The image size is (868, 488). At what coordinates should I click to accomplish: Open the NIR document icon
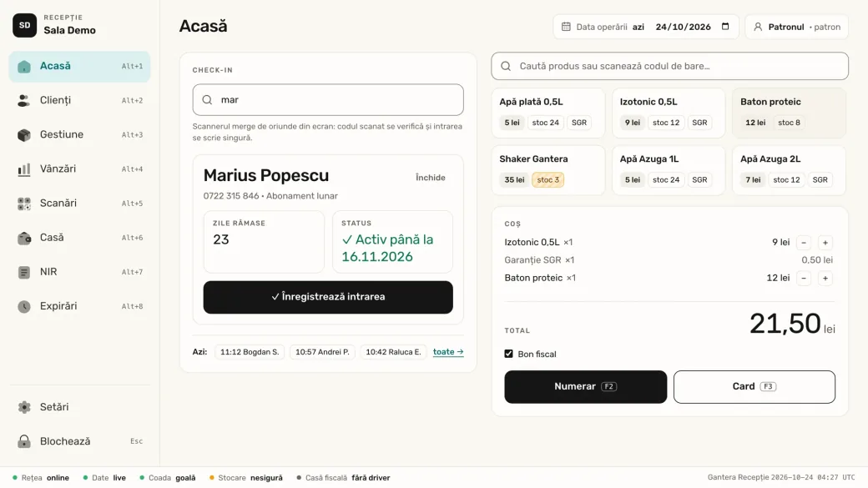[x=24, y=272]
